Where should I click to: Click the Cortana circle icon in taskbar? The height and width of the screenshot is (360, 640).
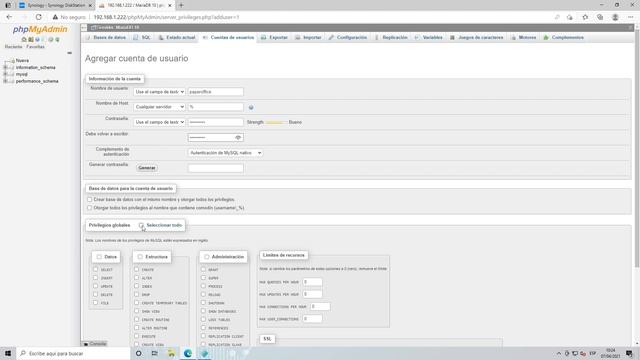click(139, 353)
